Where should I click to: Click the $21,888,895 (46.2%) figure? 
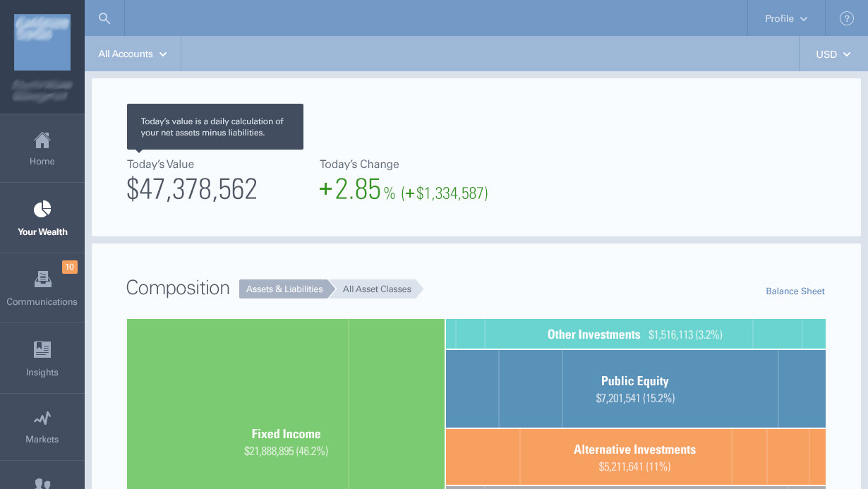286,451
